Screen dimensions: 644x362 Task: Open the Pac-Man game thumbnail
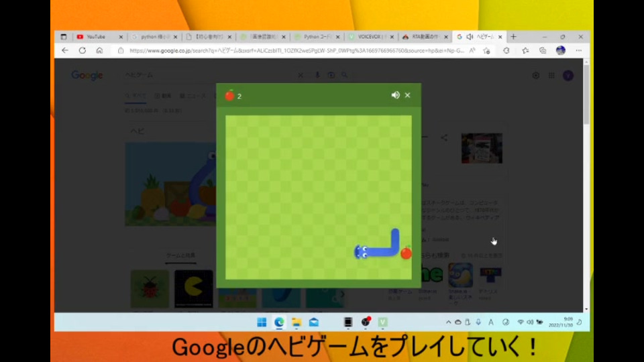click(x=193, y=289)
